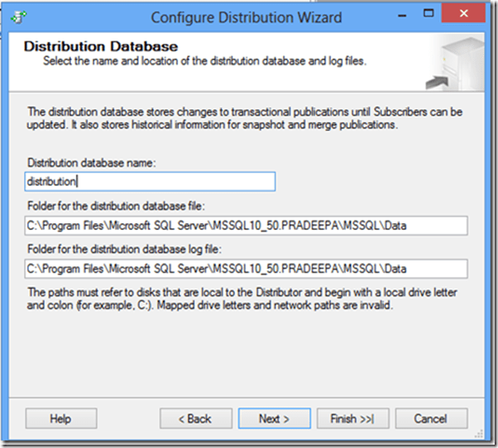Click into the distribution database file folder field
This screenshot has height=448, width=498.
[x=247, y=226]
